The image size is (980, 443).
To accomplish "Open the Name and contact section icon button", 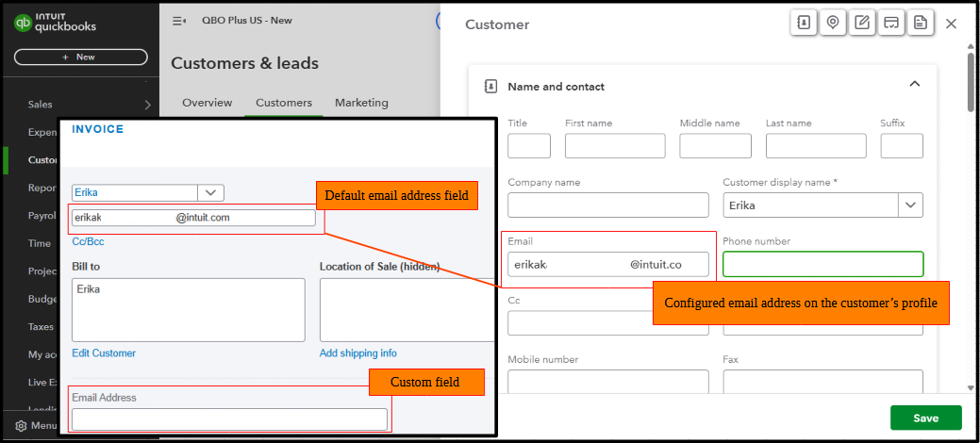I will point(805,23).
